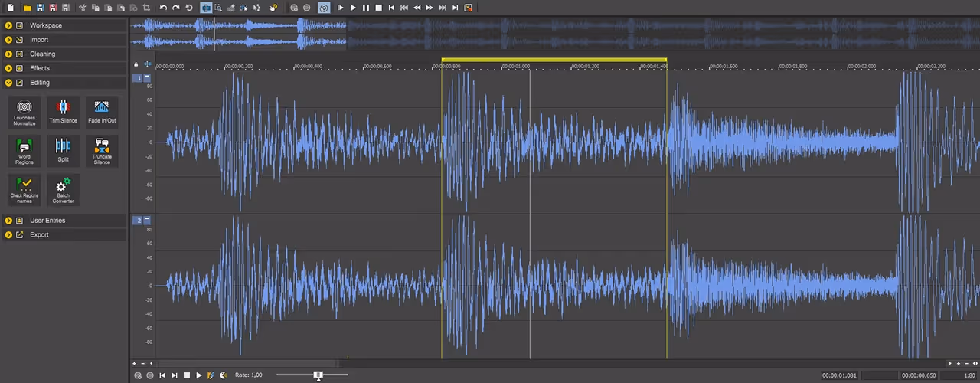Screen dimensions: 980x383
Task: Click the blue Save icon in the toolbar
Action: pos(40,8)
